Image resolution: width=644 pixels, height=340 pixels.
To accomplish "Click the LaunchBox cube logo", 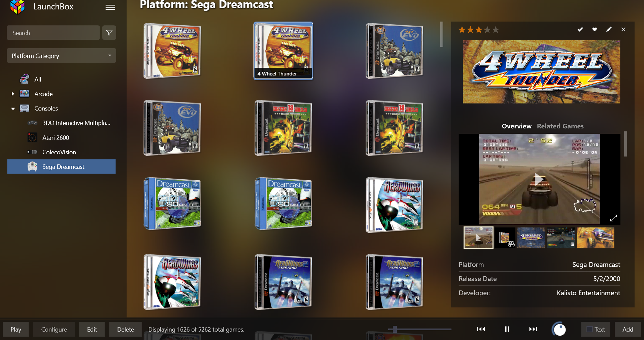I will point(18,7).
